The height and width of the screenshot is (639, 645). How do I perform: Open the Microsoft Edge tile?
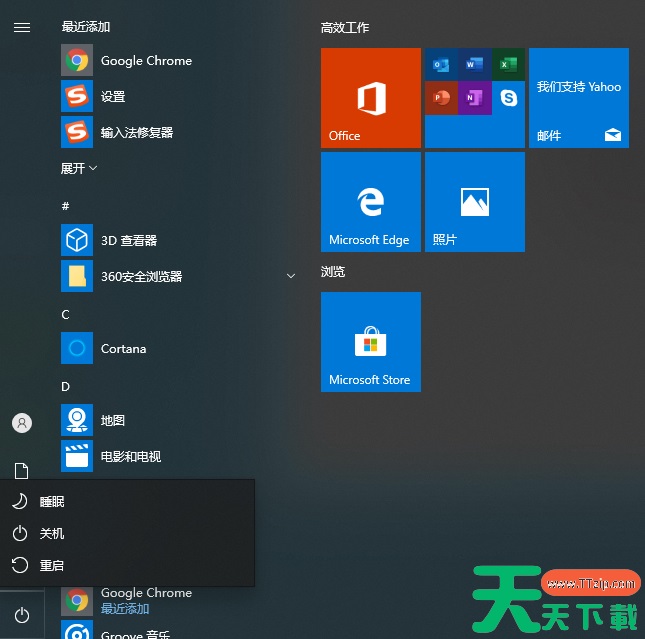[x=370, y=202]
